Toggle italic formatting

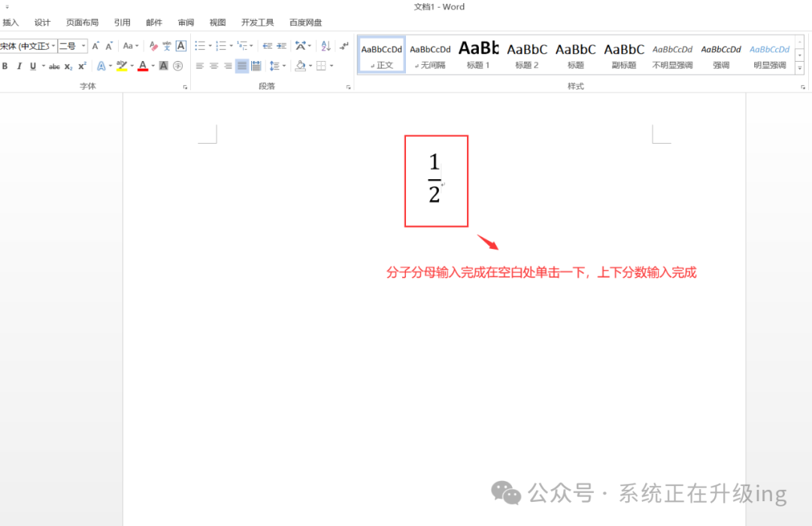[x=19, y=66]
